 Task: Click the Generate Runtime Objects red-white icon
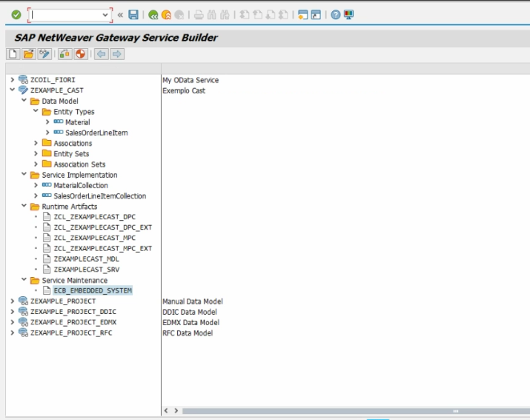point(80,54)
